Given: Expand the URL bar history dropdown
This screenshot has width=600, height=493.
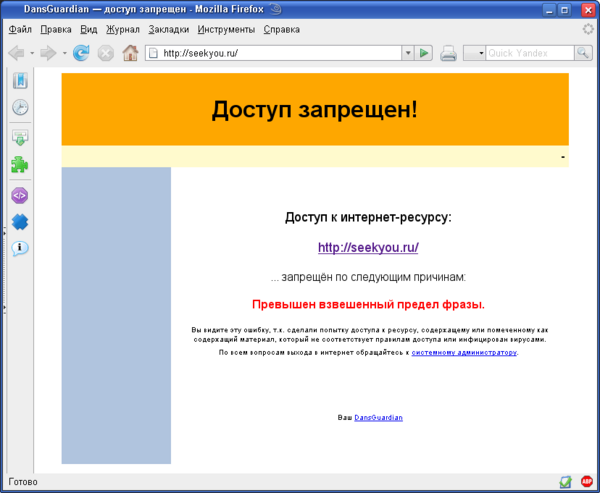Looking at the screenshot, I should [408, 53].
